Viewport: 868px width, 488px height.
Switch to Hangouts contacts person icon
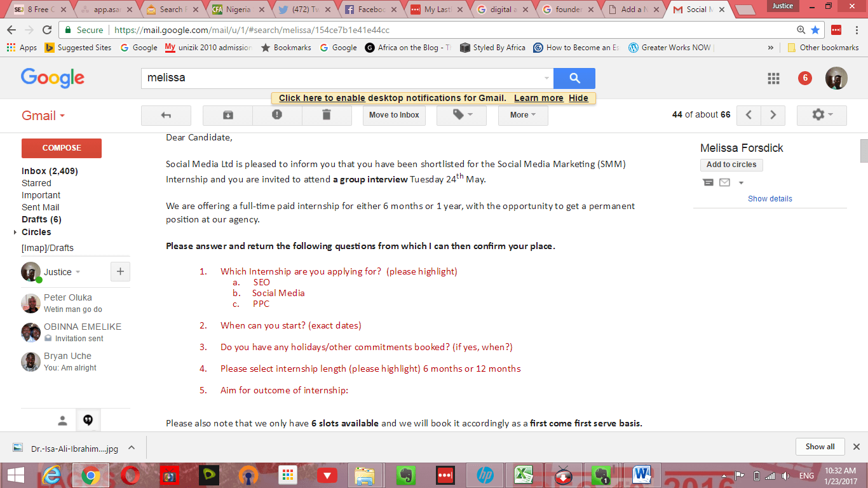tap(62, 421)
